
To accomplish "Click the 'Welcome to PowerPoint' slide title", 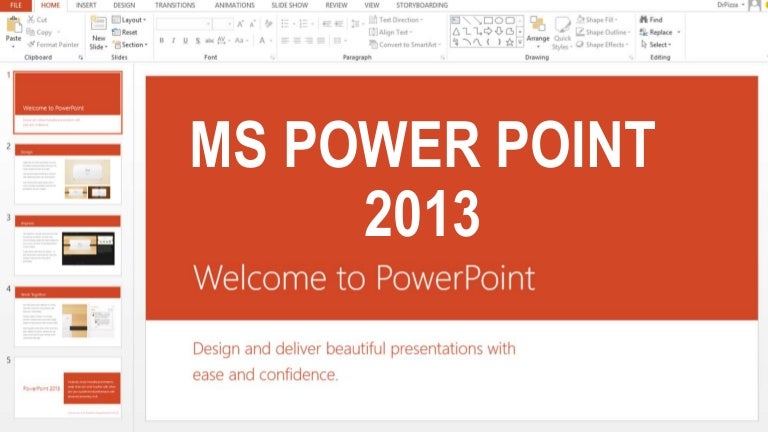I will (364, 277).
